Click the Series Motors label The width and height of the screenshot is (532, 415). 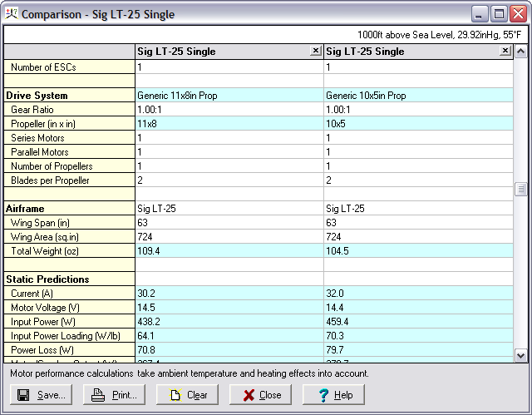(37, 138)
